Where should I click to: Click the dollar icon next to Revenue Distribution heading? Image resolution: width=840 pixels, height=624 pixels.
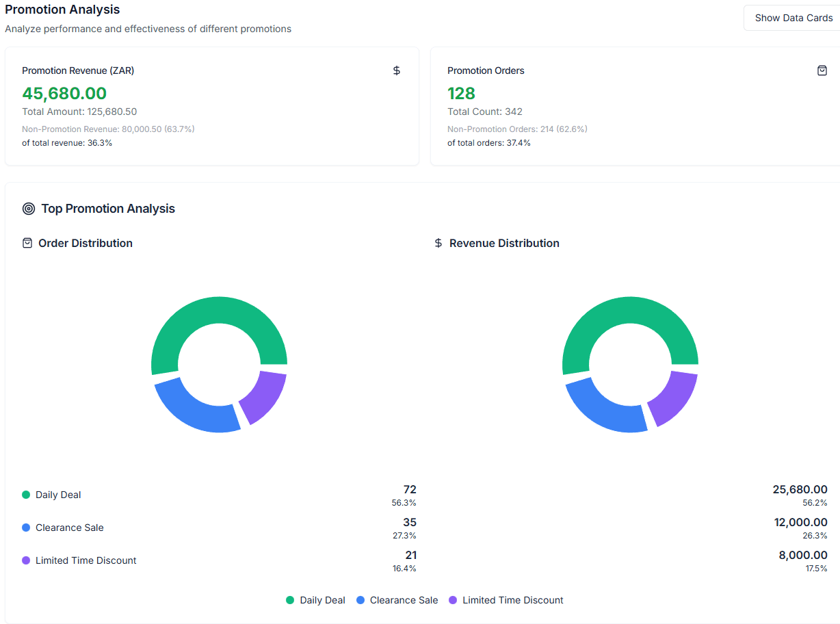click(x=438, y=243)
